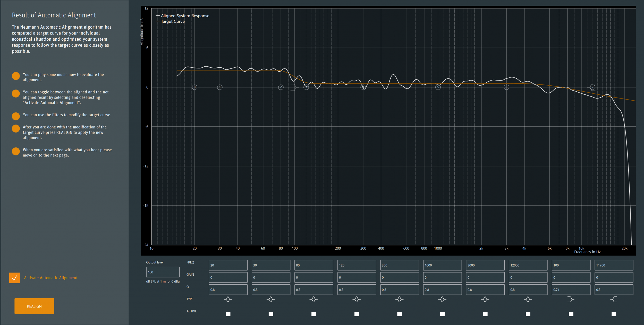Enable the ACTIVE checkbox for the 30 Hz filter
Screen dimensions: 644x325
click(271, 314)
